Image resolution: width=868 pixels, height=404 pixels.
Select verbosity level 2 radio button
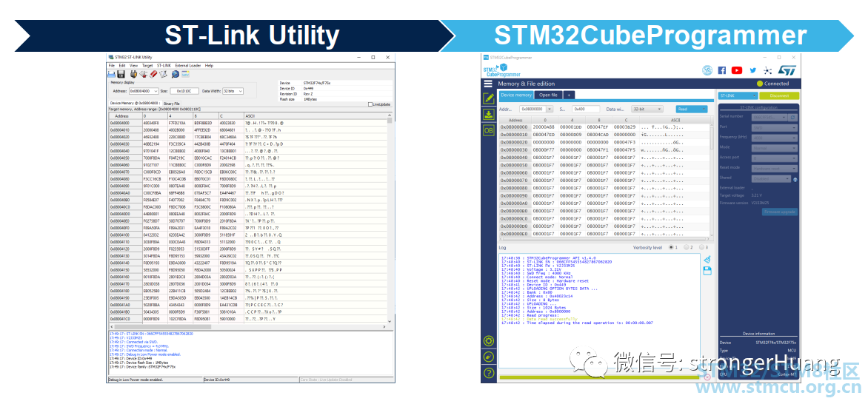[x=686, y=247]
